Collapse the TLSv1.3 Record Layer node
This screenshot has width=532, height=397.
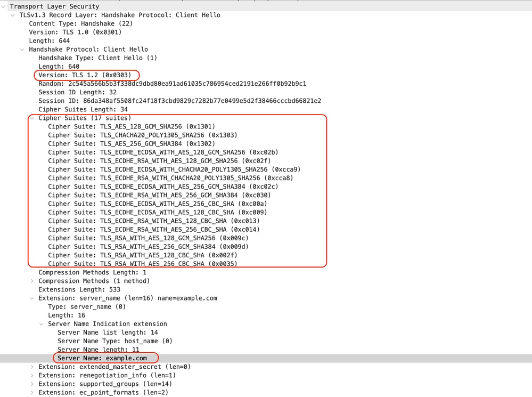coord(13,15)
